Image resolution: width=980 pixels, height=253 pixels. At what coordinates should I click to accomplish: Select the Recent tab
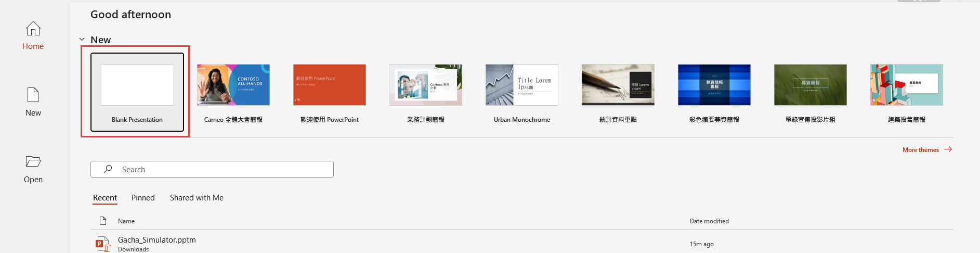(x=105, y=198)
